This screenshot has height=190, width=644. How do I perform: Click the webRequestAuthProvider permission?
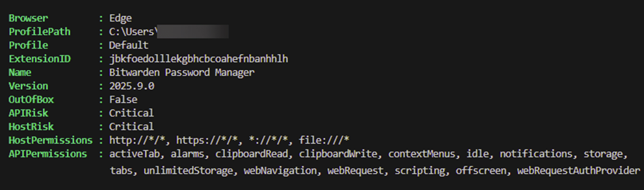[x=578, y=171]
